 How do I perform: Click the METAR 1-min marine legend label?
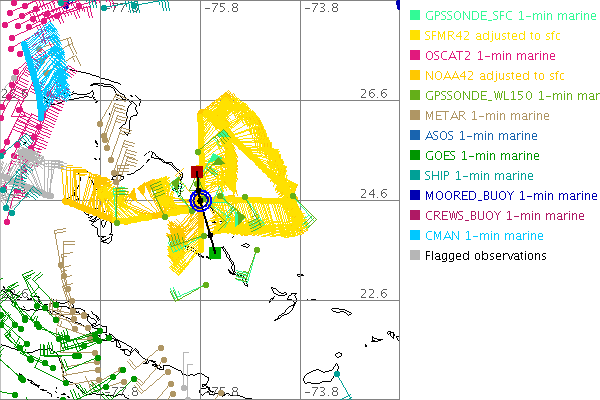point(481,116)
